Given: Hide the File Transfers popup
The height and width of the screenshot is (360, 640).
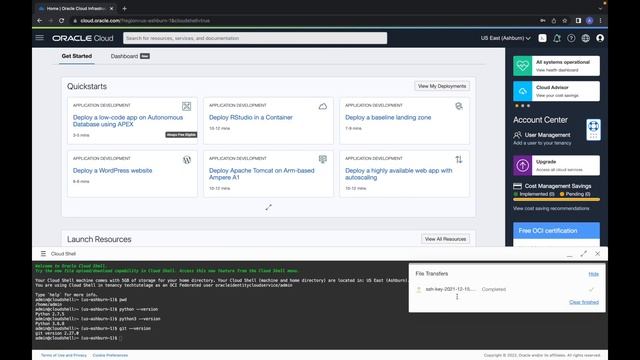Looking at the screenshot, I should click(593, 274).
